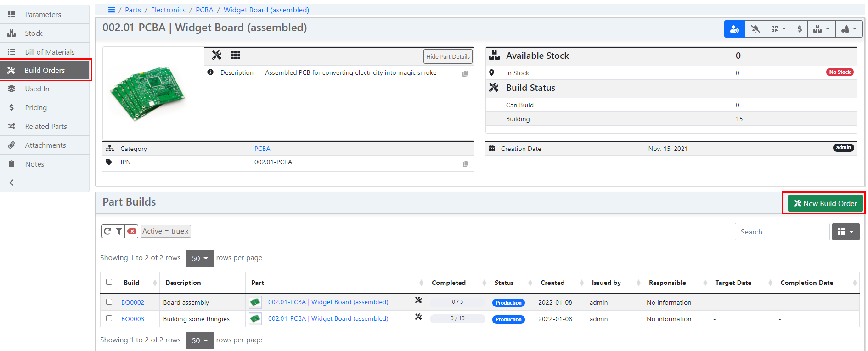Open part pricing dollar icon in header toolbar

tap(800, 29)
